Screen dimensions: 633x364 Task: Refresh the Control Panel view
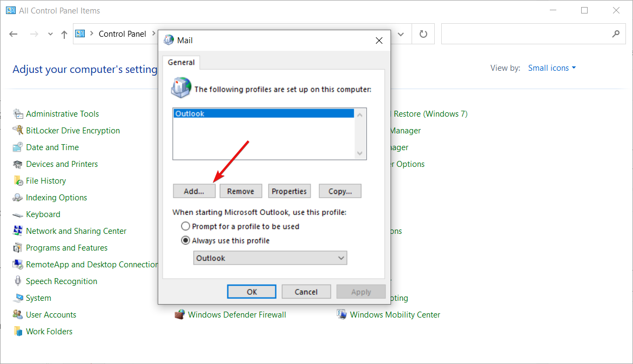point(423,34)
